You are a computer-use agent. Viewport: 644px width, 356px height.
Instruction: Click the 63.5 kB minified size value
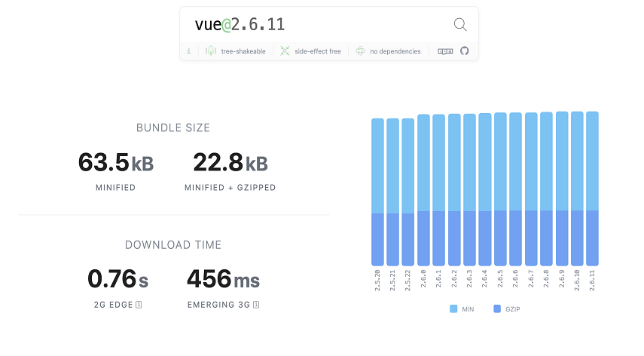point(116,163)
